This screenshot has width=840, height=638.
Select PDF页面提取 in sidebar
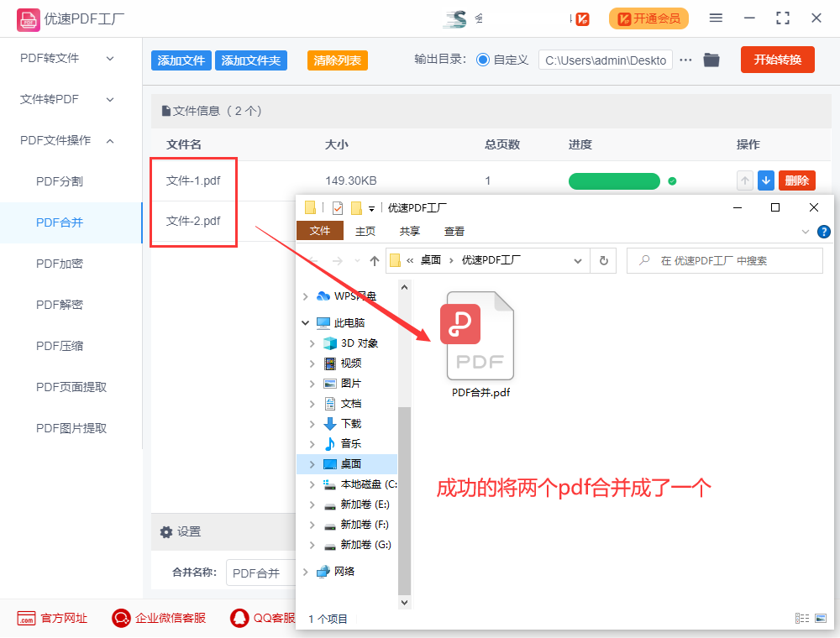point(71,388)
